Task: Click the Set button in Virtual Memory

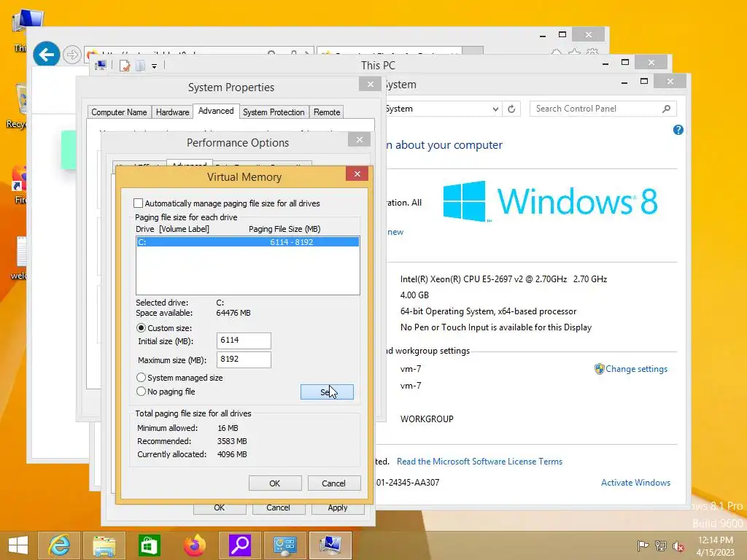Action: 327,392
